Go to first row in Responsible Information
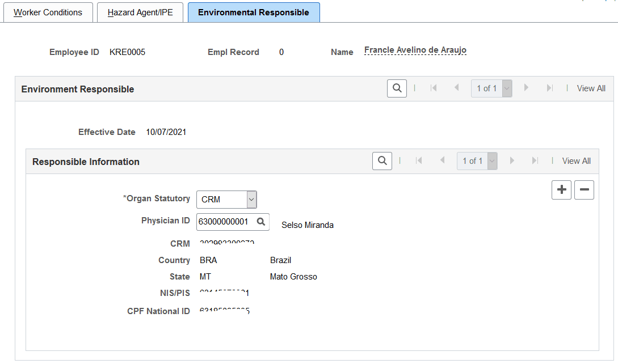The width and height of the screenshot is (618, 364). pyautogui.click(x=419, y=161)
